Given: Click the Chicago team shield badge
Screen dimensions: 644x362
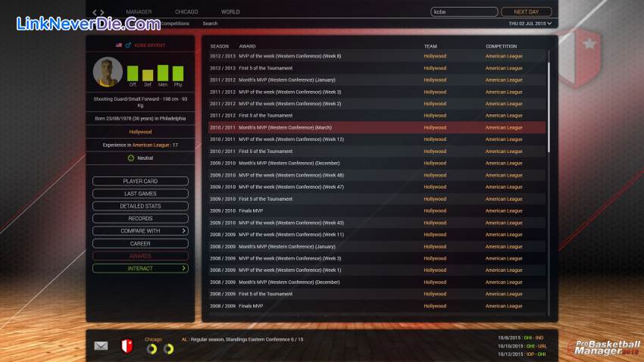Looking at the screenshot, I should (127, 346).
